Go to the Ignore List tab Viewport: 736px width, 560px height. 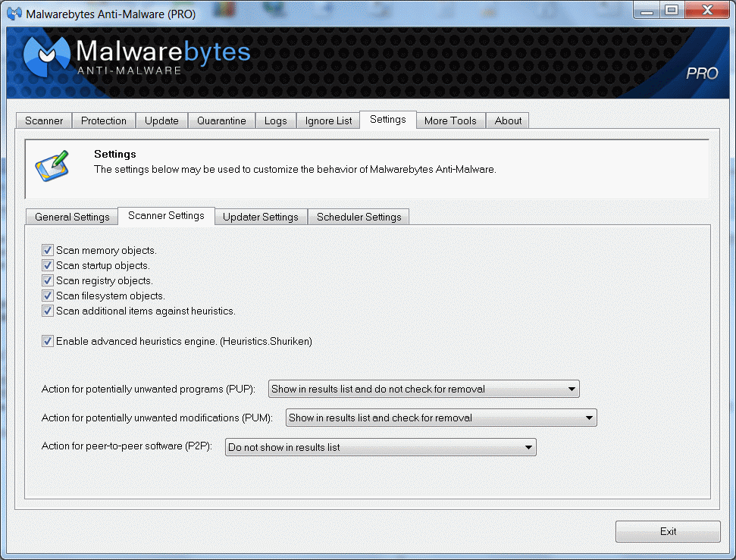[328, 120]
